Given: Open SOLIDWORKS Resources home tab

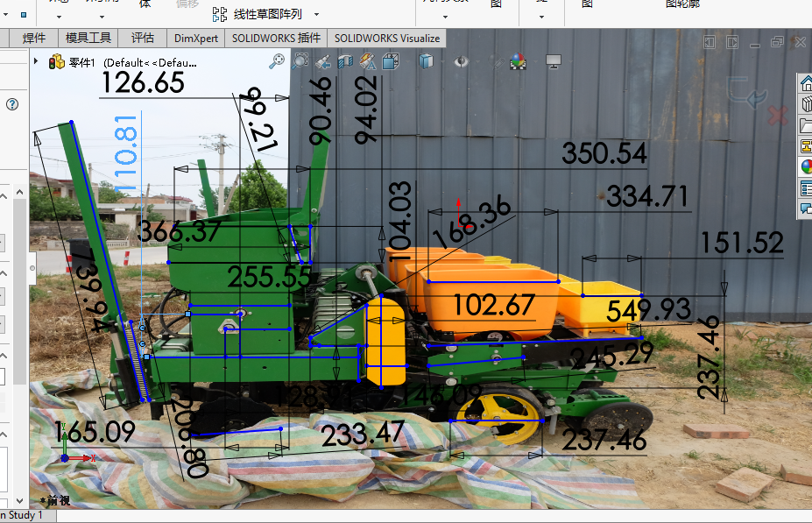Looking at the screenshot, I should point(806,83).
